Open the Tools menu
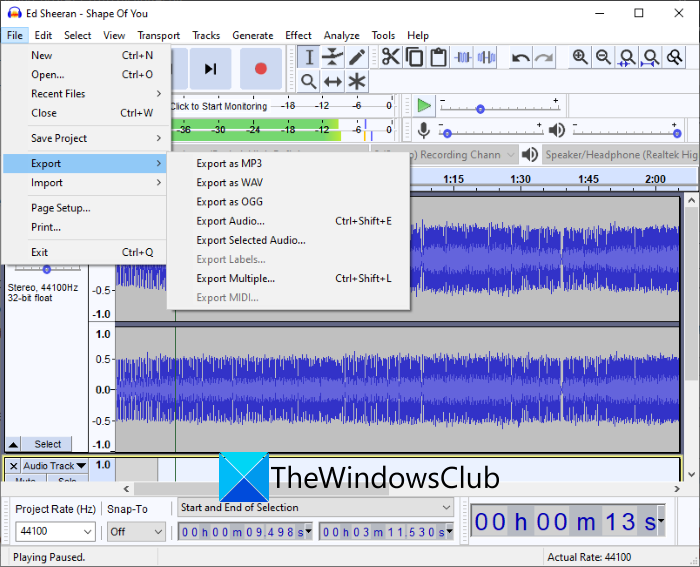The width and height of the screenshot is (700, 567). [x=383, y=35]
